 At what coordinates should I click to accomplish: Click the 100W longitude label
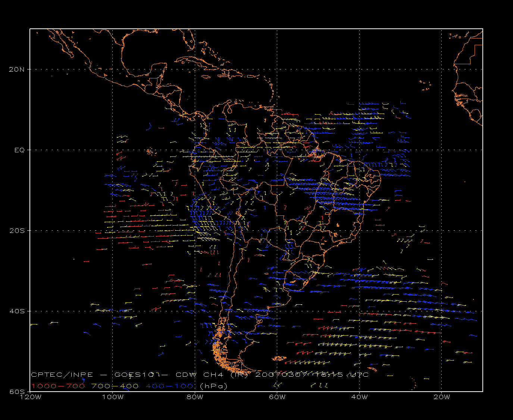[x=113, y=397]
